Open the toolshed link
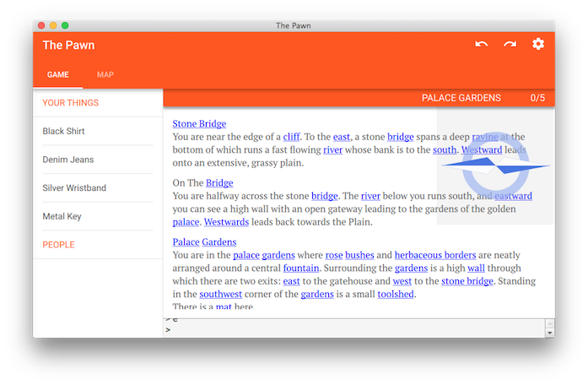588x385 pixels. pos(396,294)
